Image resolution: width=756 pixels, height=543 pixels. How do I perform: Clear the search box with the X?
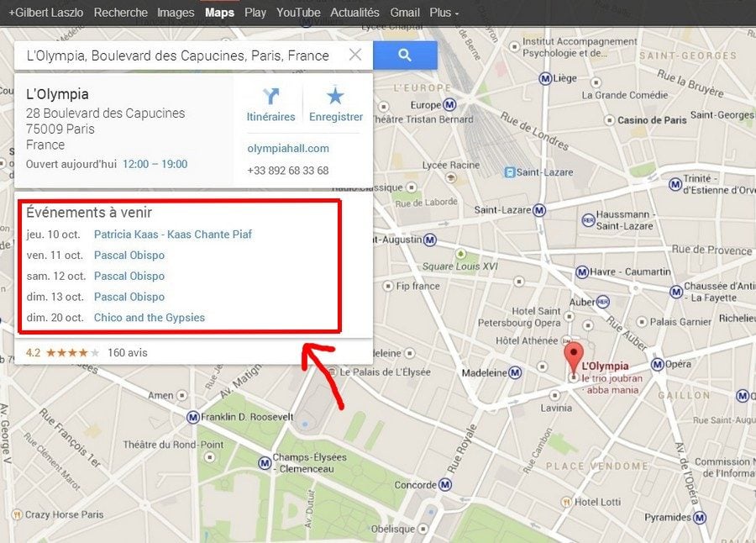pos(355,55)
